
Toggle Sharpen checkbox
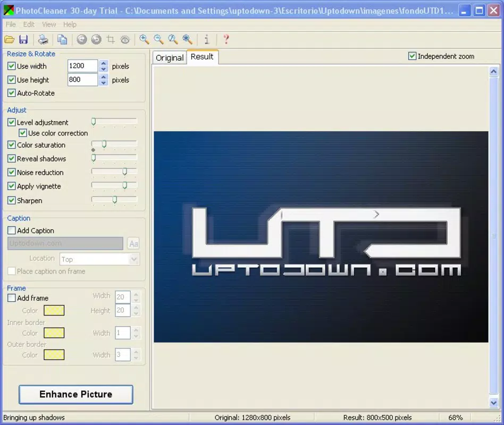[x=12, y=200]
